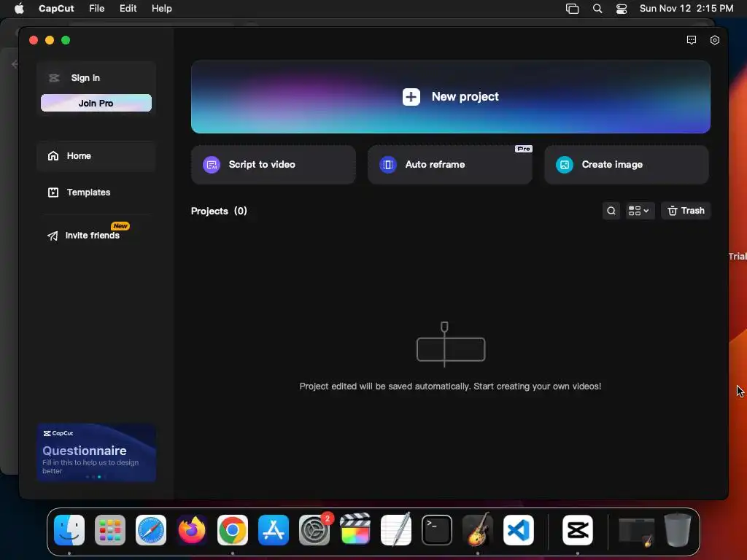Click CapCut icon in the dock
Screen dimensions: 747x560
578,530
